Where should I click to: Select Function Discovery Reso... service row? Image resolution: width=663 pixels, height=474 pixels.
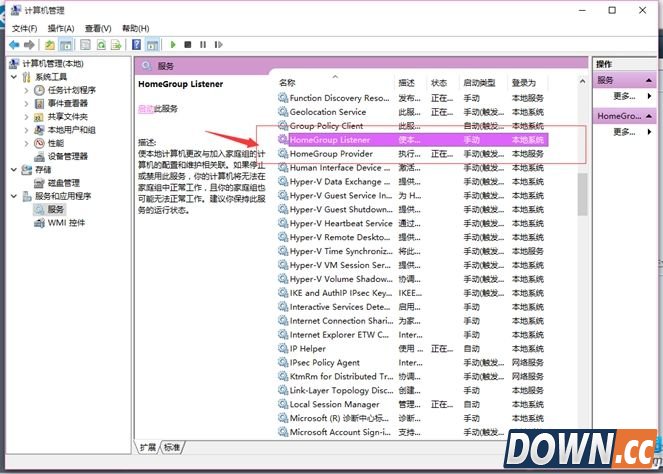[413, 98]
